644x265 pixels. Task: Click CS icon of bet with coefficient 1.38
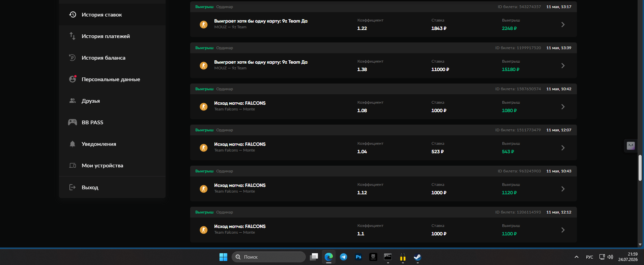(x=204, y=66)
